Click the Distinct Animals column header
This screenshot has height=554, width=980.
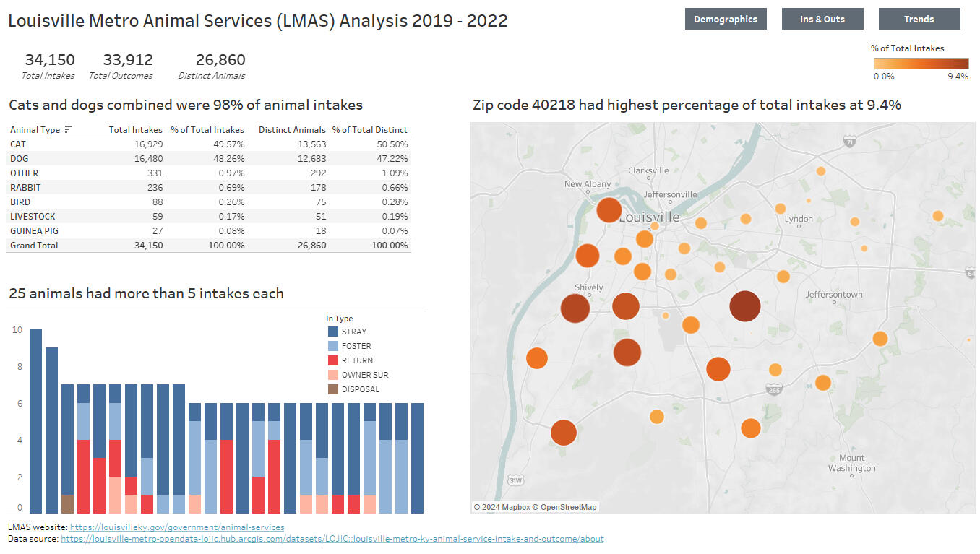click(x=292, y=130)
